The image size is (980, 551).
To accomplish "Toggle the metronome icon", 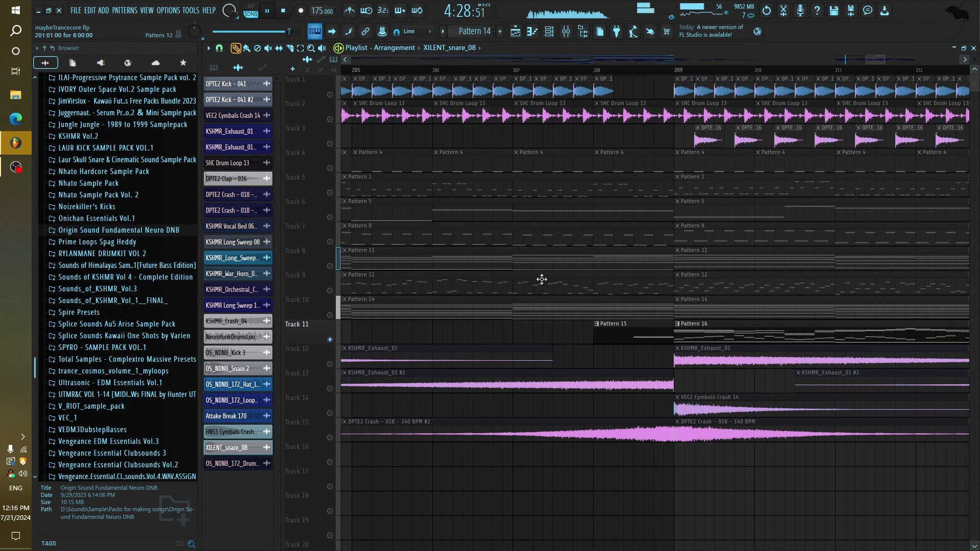I will point(350,10).
